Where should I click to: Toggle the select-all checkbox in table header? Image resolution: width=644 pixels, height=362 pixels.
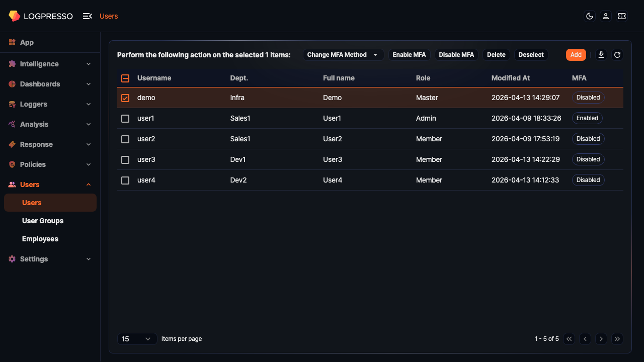125,78
